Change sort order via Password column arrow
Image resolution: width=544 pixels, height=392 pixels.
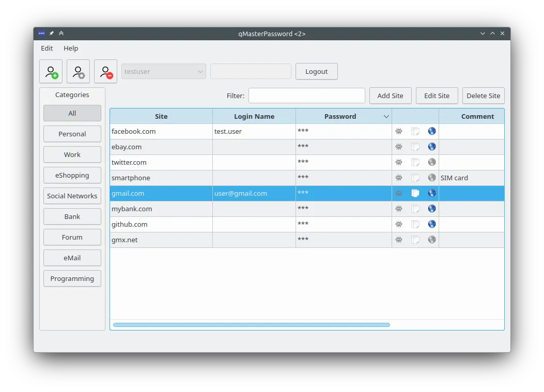386,116
